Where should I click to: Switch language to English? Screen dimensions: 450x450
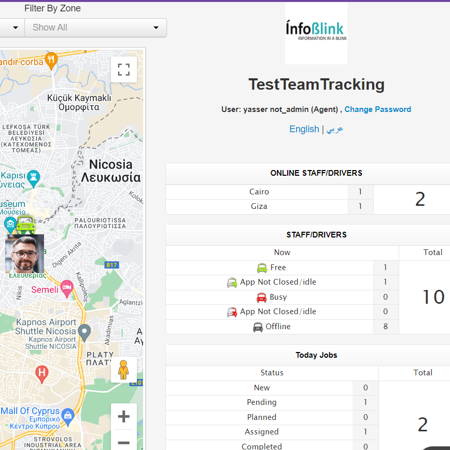pyautogui.click(x=304, y=129)
